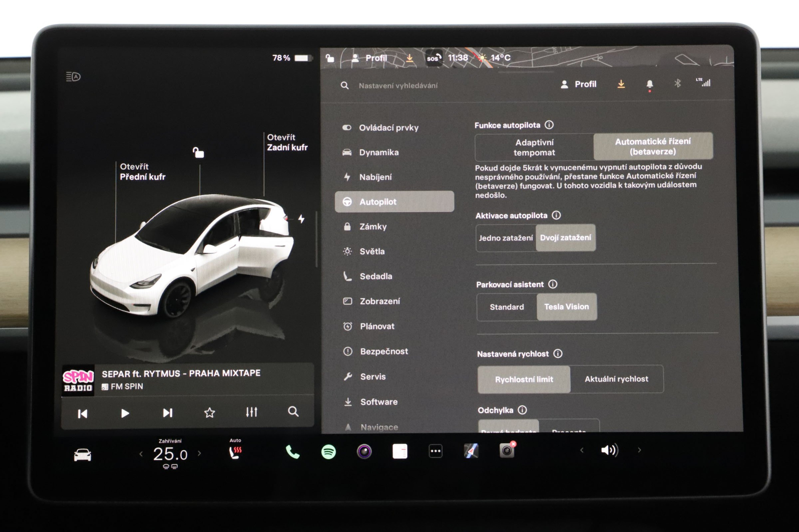The image size is (799, 532).
Task: Lower cabin temperature with left chevron
Action: (141, 454)
